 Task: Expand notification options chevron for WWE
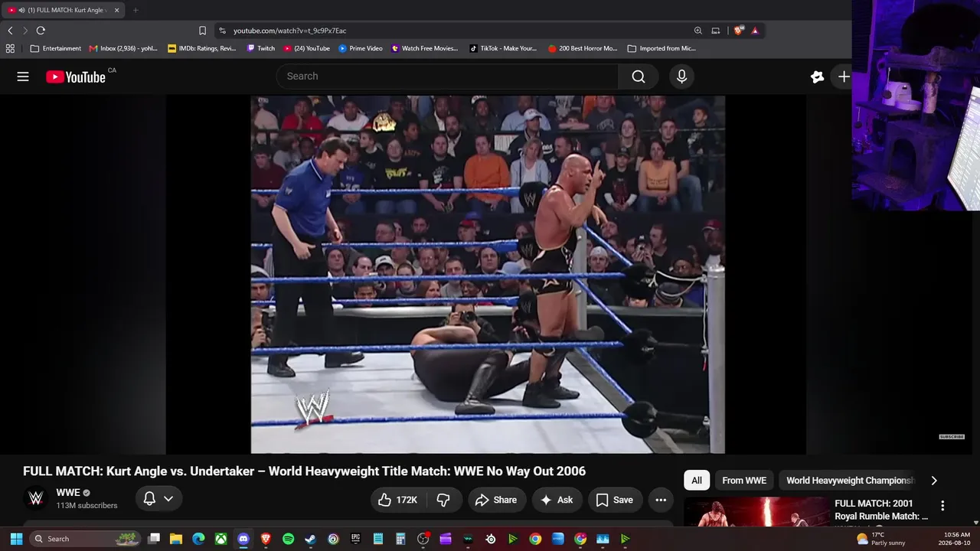tap(168, 499)
